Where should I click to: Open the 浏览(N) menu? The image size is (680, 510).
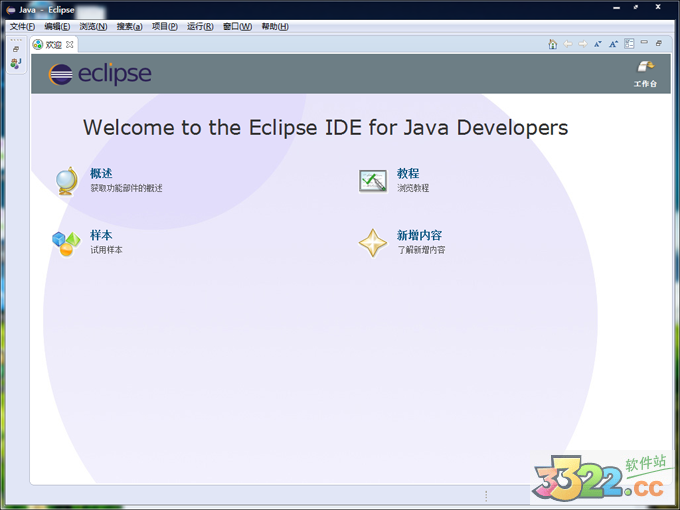[x=93, y=26]
